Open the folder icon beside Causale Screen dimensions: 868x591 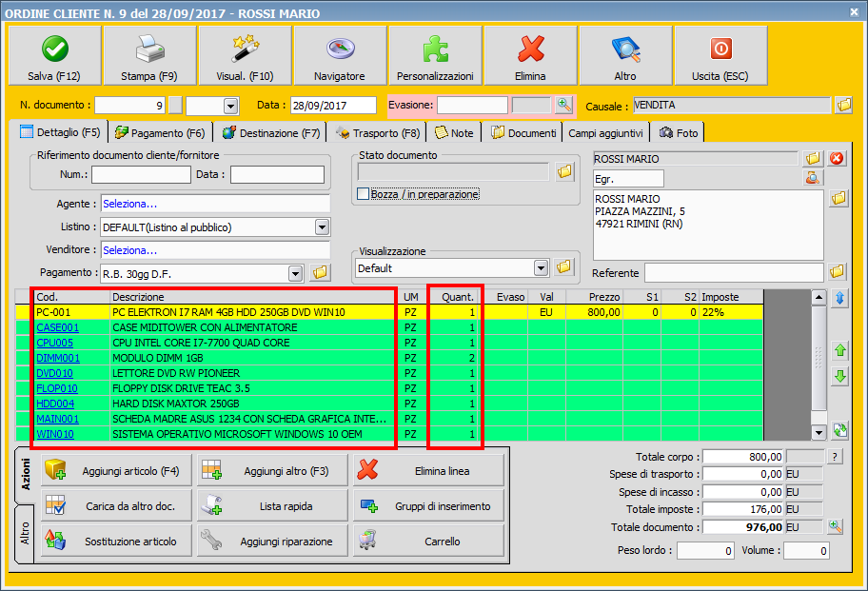coord(843,105)
